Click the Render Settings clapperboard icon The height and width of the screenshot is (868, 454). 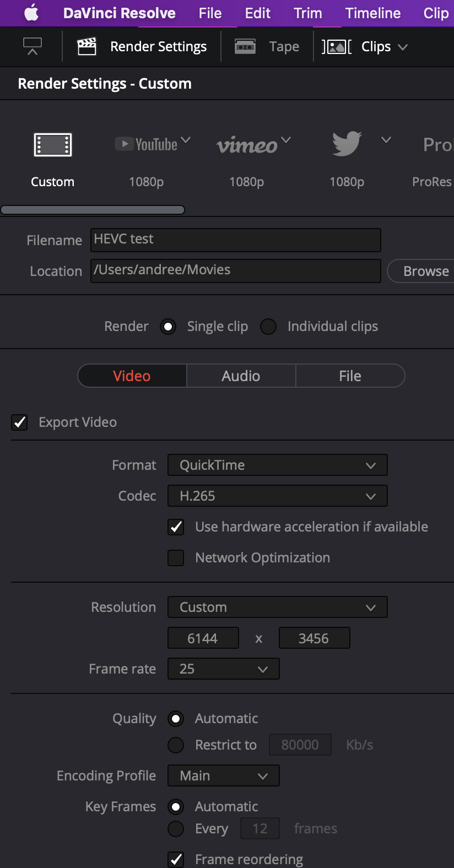87,47
